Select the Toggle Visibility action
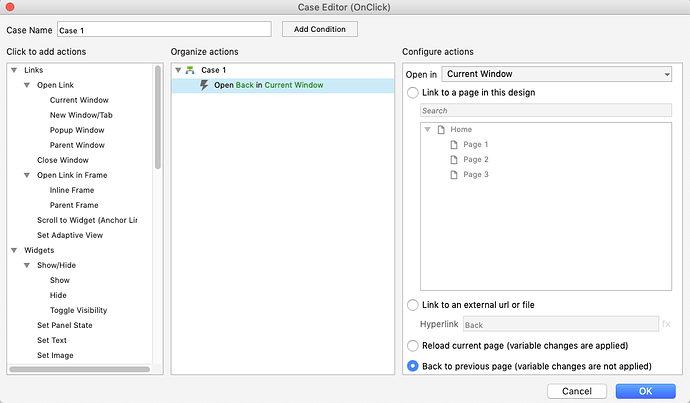Screen dimensions: 690x403 [x=78, y=310]
